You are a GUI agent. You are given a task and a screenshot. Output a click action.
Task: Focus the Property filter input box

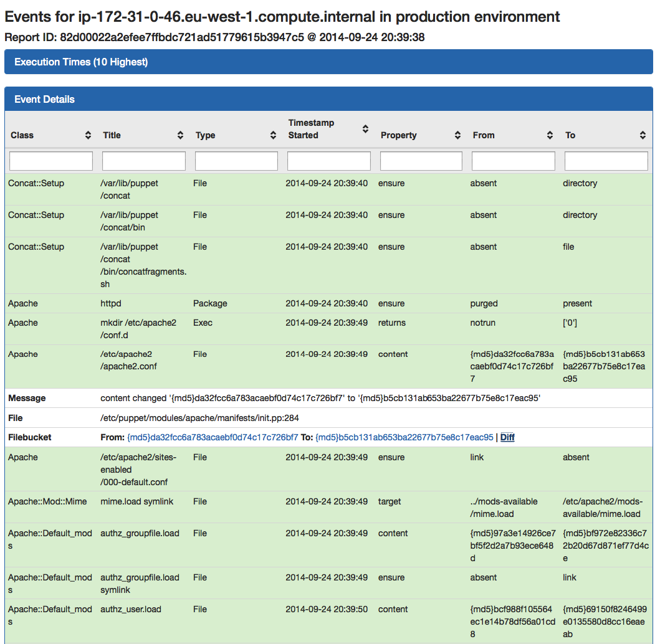pyautogui.click(x=421, y=161)
